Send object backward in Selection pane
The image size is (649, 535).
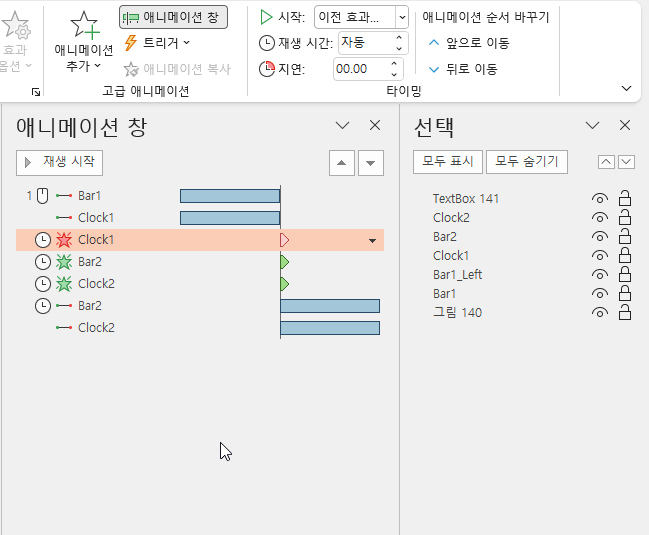coord(626,162)
